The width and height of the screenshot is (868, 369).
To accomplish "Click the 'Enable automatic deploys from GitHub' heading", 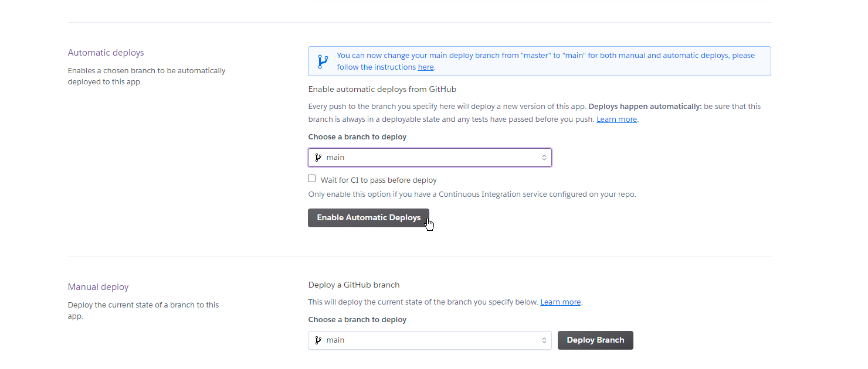I will pyautogui.click(x=382, y=89).
